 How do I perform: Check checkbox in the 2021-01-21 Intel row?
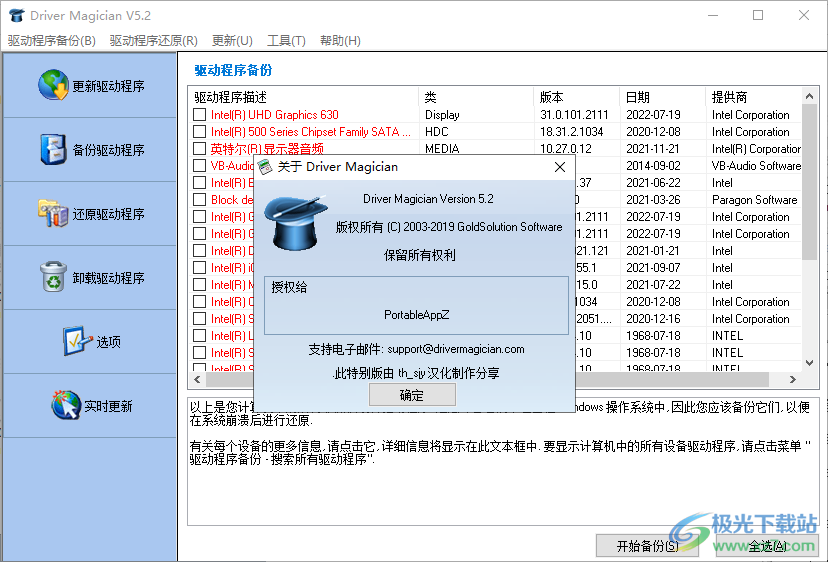pyautogui.click(x=200, y=250)
